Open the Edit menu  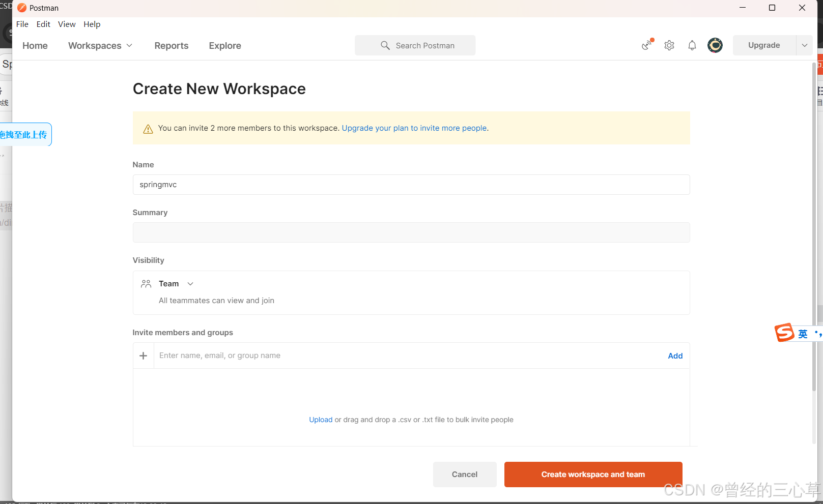[43, 24]
